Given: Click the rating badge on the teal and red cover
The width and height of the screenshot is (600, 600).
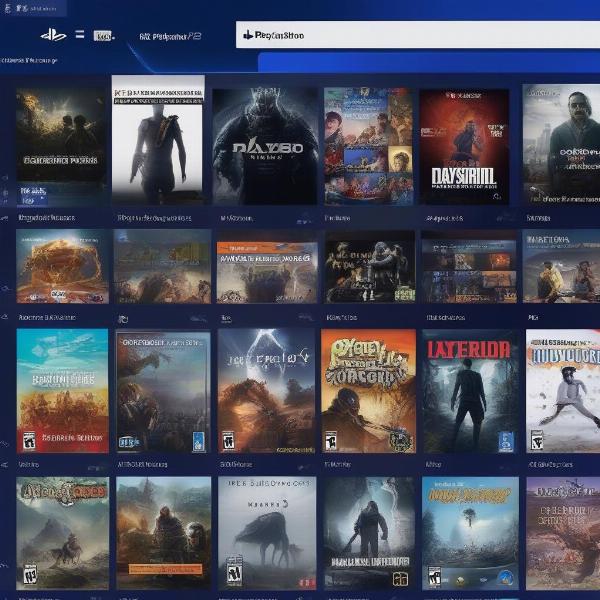Looking at the screenshot, I should coord(29,441).
